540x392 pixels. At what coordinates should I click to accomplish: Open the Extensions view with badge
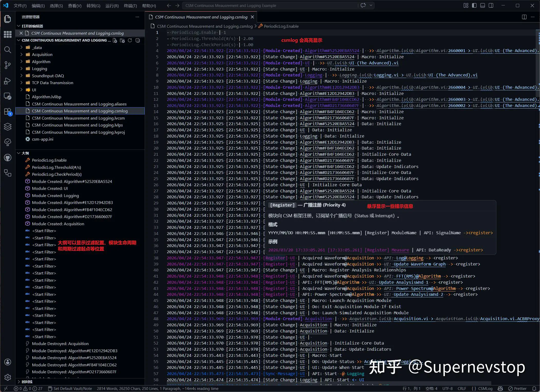(x=8, y=112)
